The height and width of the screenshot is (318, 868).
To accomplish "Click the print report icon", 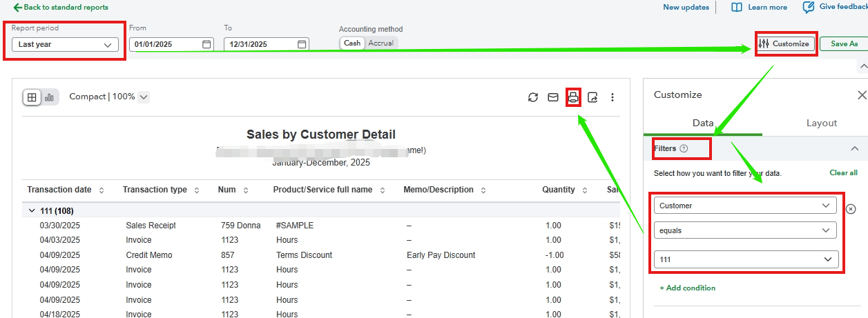I will pos(572,97).
